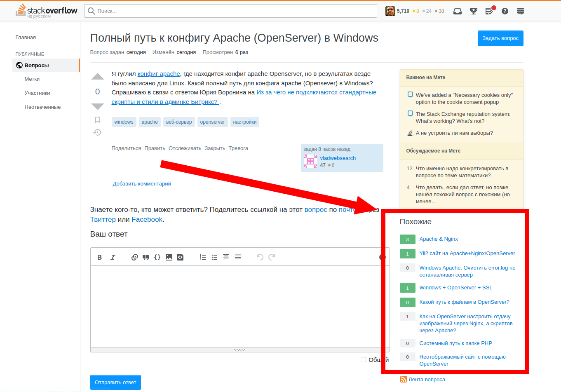Insert a hyperlink in editor
Viewport: 561px width, 392px height.
pyautogui.click(x=134, y=257)
